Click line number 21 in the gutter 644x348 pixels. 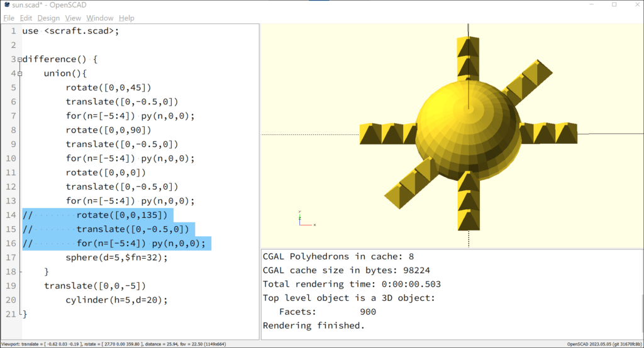tap(11, 314)
